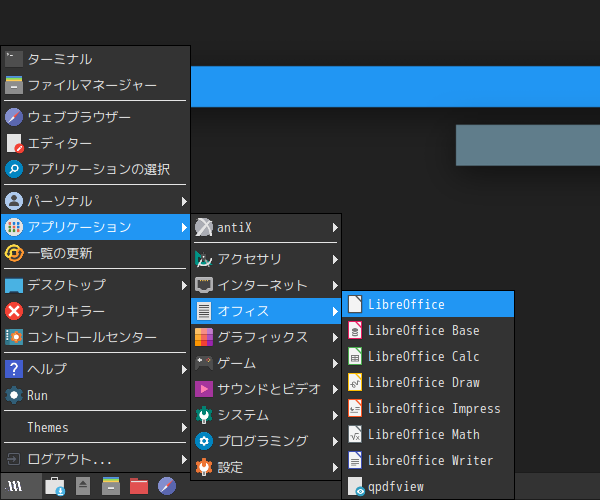Click the file manager icon in taskbar
The width and height of the screenshot is (600, 500).
pyautogui.click(x=111, y=486)
